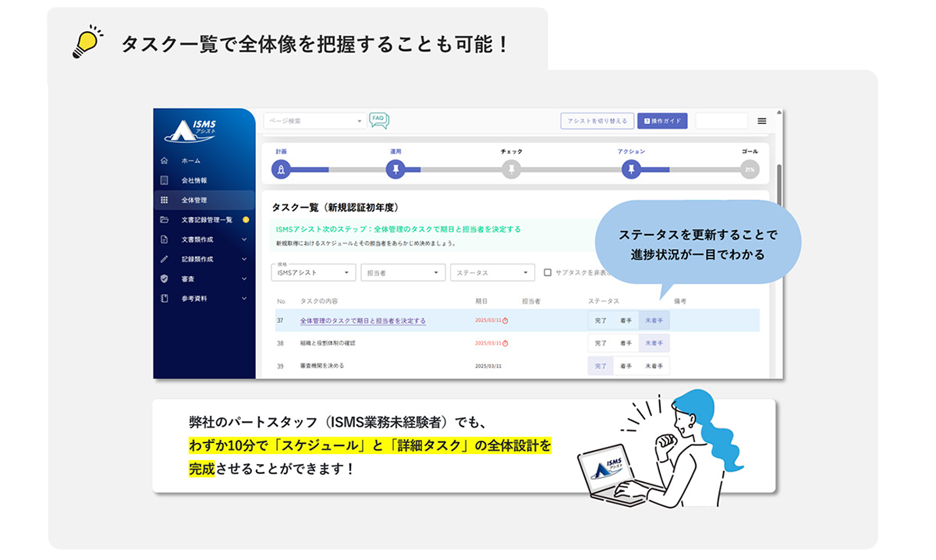Open the 参考資料 menu label
This screenshot has width=936, height=560.
click(x=194, y=299)
